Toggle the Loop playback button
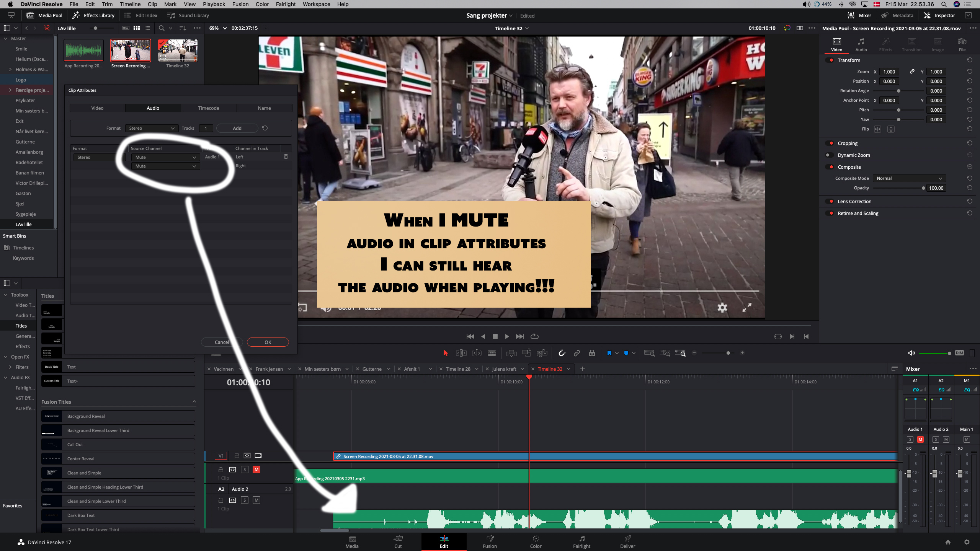Image resolution: width=980 pixels, height=551 pixels. click(534, 336)
